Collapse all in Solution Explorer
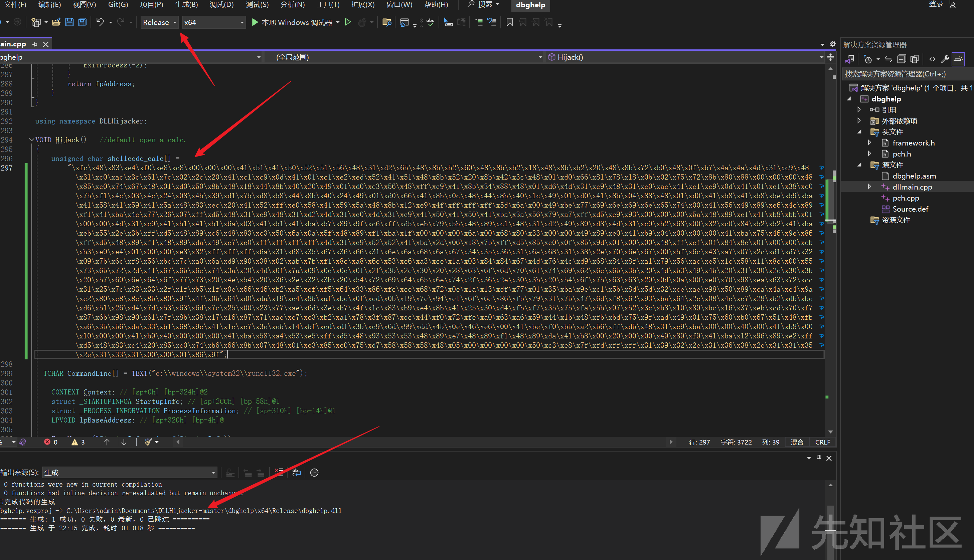 pos(901,59)
